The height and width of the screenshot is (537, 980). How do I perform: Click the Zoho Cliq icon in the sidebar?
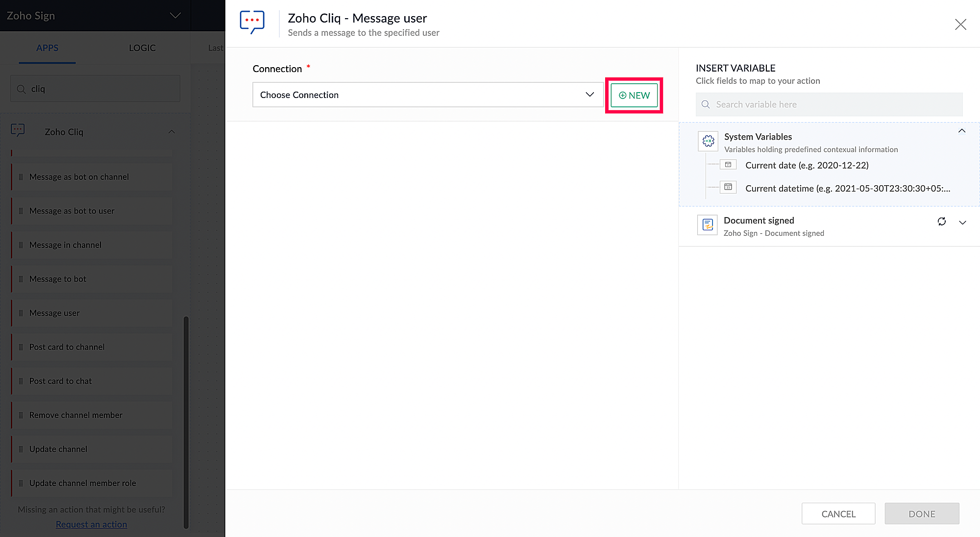point(18,130)
